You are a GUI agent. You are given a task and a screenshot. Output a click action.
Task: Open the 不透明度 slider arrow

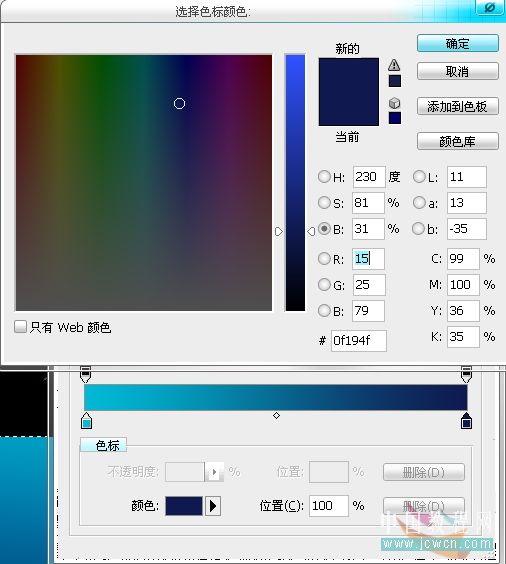coord(214,472)
